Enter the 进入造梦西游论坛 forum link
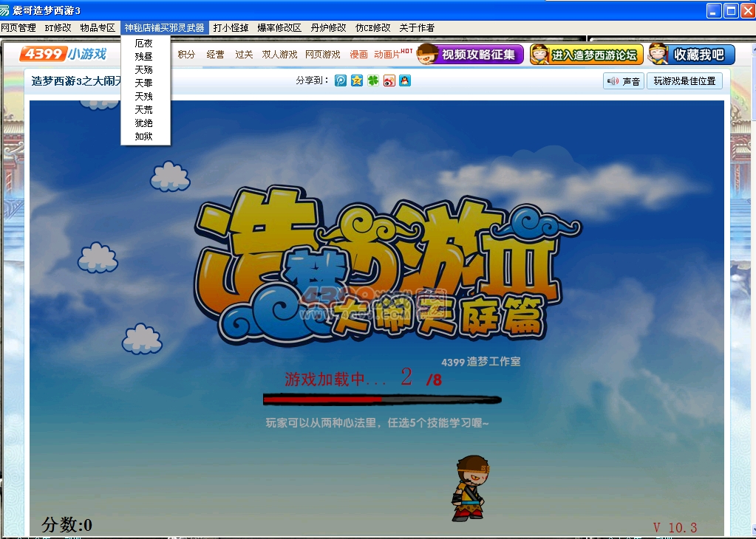 586,55
